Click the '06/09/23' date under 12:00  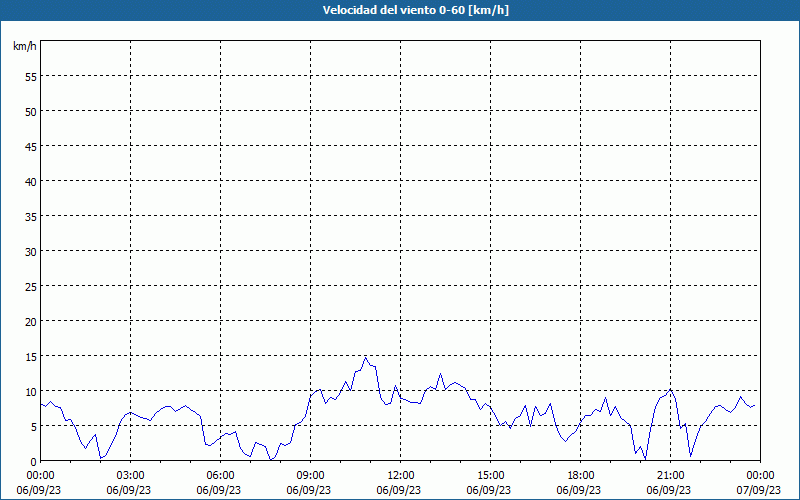(x=399, y=490)
